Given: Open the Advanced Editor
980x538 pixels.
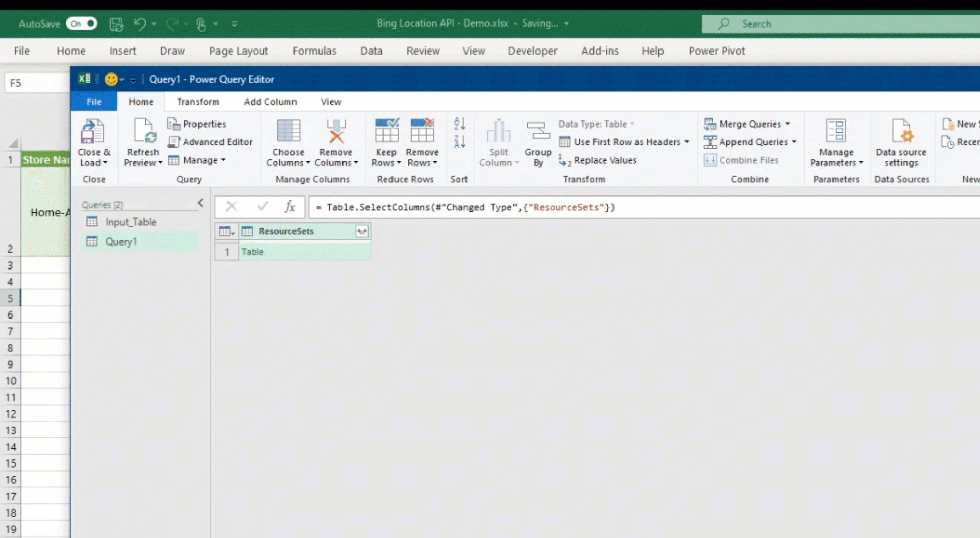Looking at the screenshot, I should 210,142.
